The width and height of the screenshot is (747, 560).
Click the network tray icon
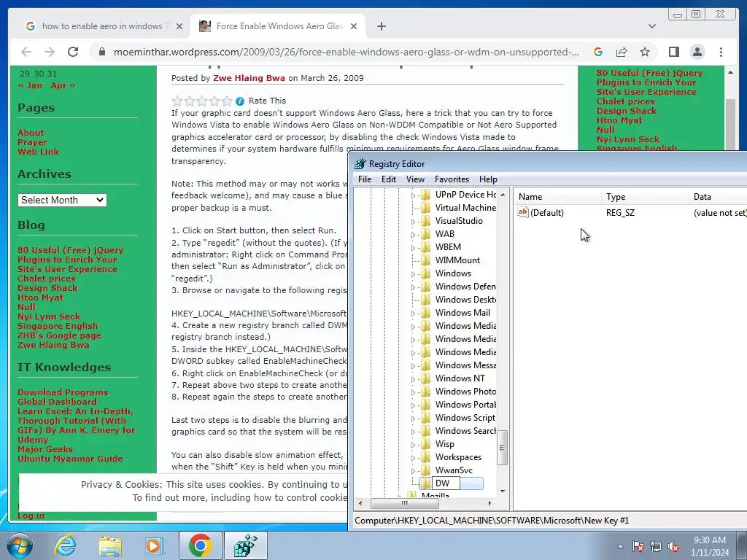[656, 547]
